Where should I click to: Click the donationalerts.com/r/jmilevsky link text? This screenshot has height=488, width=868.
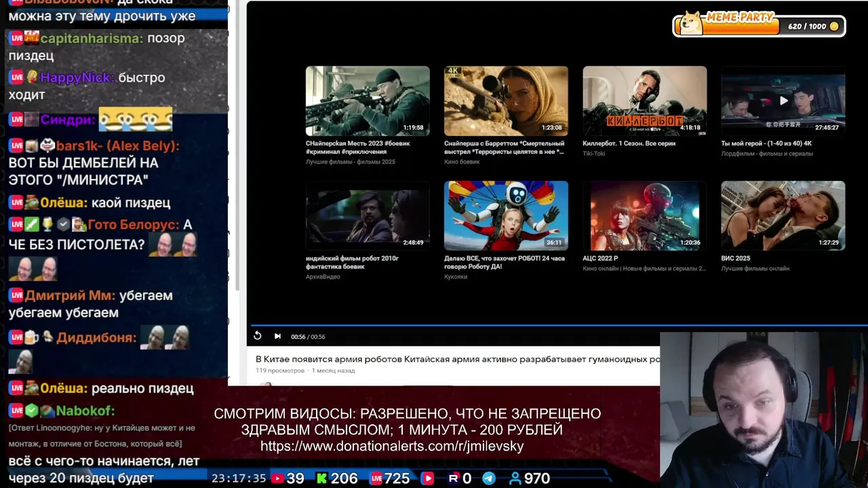click(x=392, y=447)
